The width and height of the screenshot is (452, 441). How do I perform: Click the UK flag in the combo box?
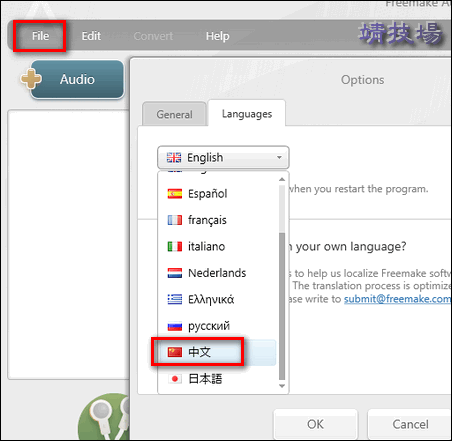coord(174,157)
